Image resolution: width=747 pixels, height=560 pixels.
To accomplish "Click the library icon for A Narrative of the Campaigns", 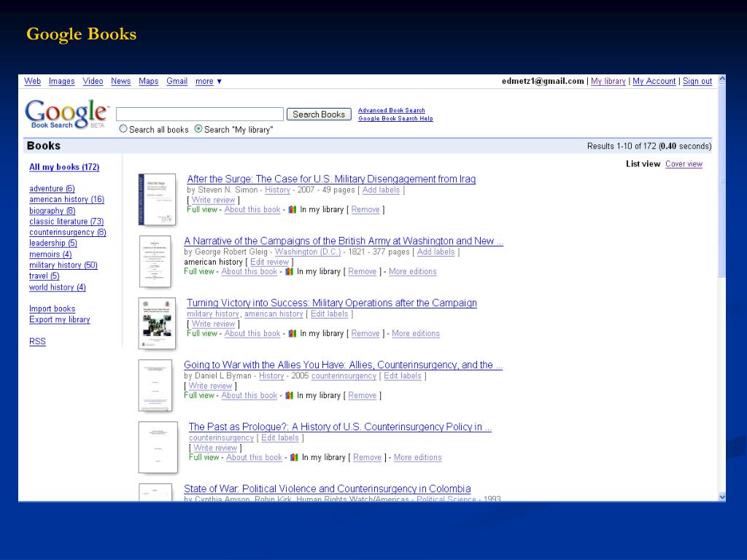I will (x=289, y=271).
